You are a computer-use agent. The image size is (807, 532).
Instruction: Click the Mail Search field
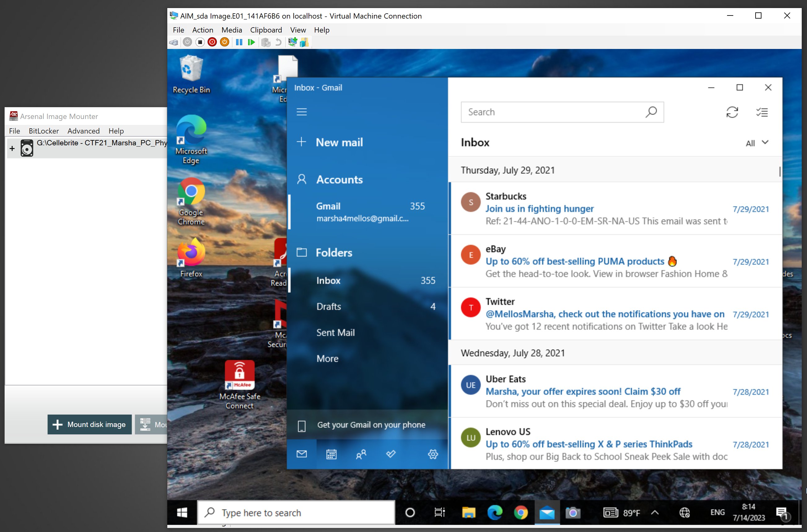click(553, 112)
